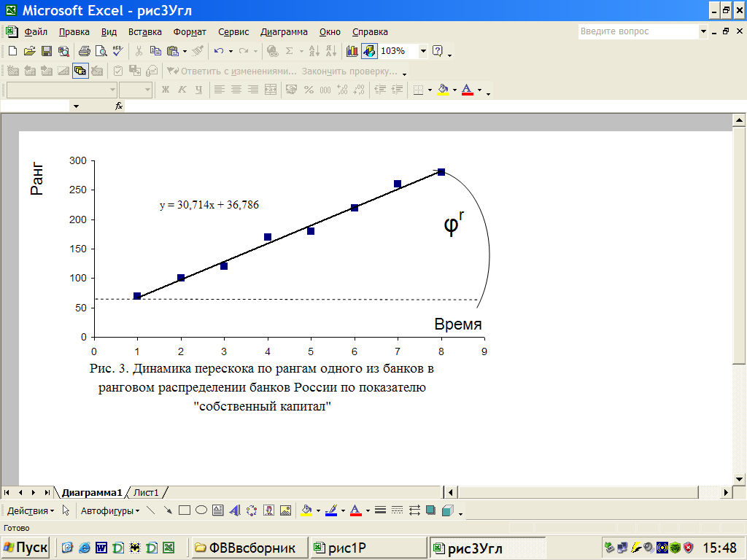Click the toolbar font color button

tap(468, 89)
